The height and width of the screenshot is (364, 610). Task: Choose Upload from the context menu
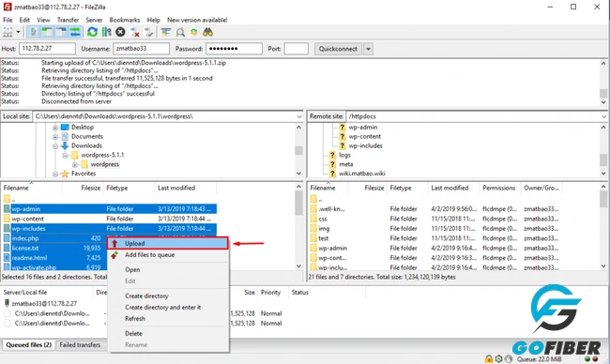[168, 243]
